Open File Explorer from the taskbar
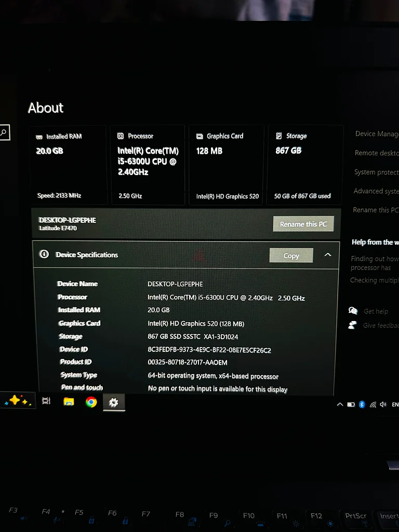399x532 pixels. (x=69, y=402)
